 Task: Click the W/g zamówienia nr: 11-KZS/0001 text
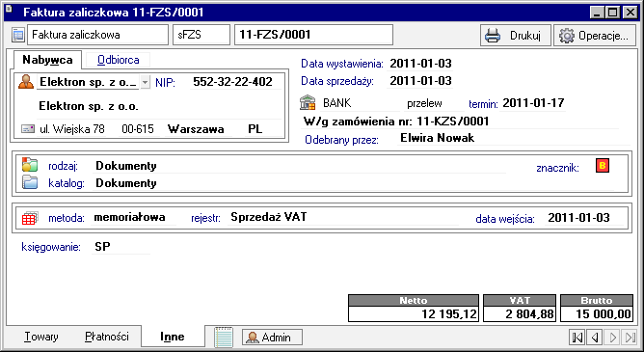[x=396, y=122]
